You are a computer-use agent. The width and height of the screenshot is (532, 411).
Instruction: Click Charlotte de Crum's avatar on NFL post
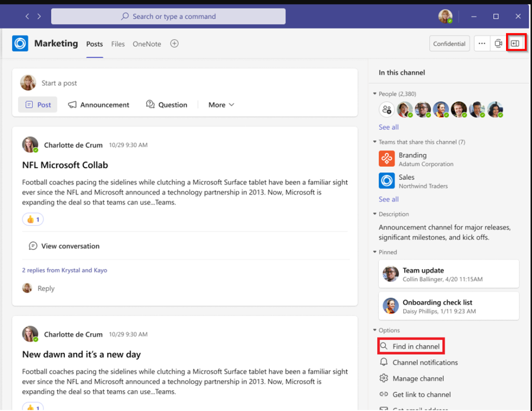30,145
